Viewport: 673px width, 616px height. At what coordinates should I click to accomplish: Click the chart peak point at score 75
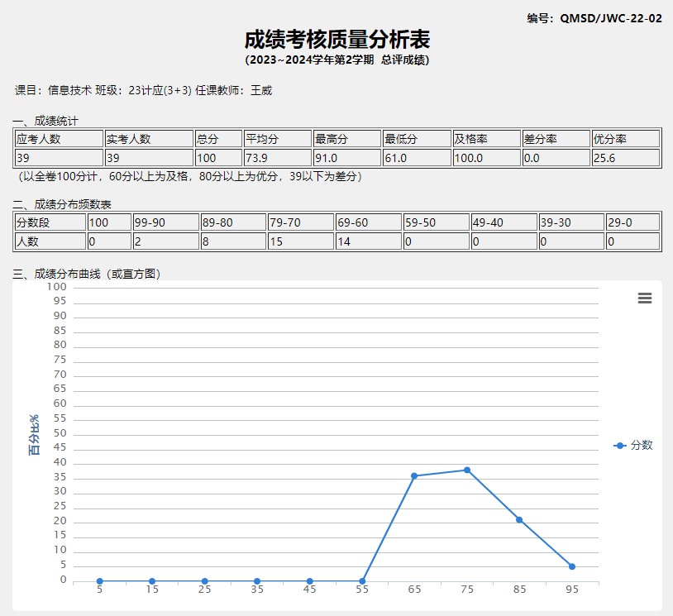click(467, 470)
